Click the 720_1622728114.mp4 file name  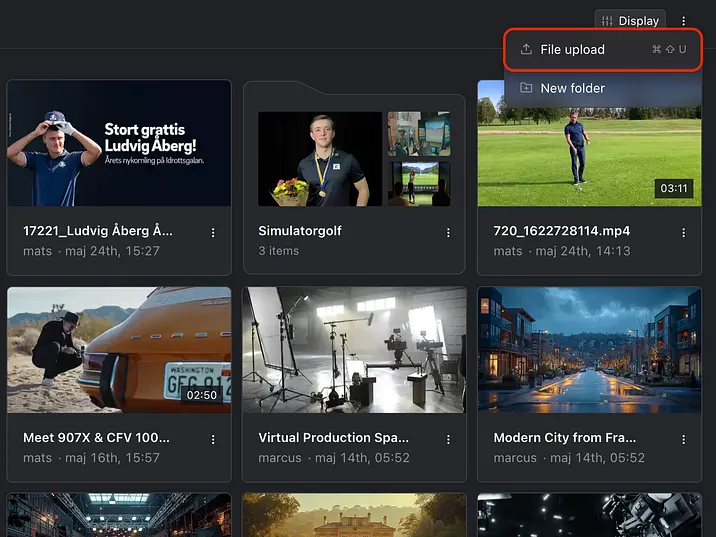(561, 231)
